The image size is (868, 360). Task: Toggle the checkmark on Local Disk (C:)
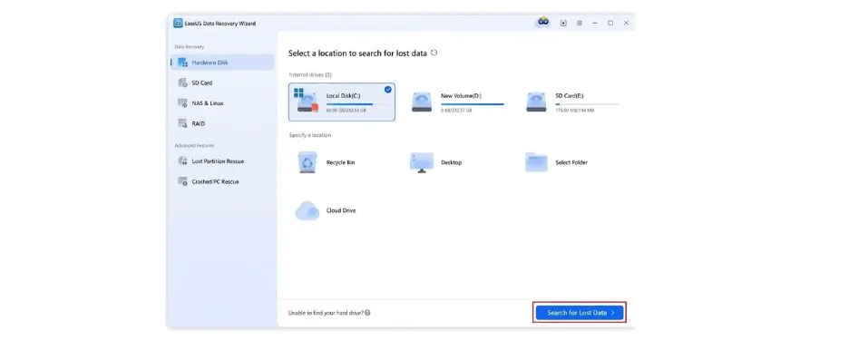pyautogui.click(x=388, y=89)
